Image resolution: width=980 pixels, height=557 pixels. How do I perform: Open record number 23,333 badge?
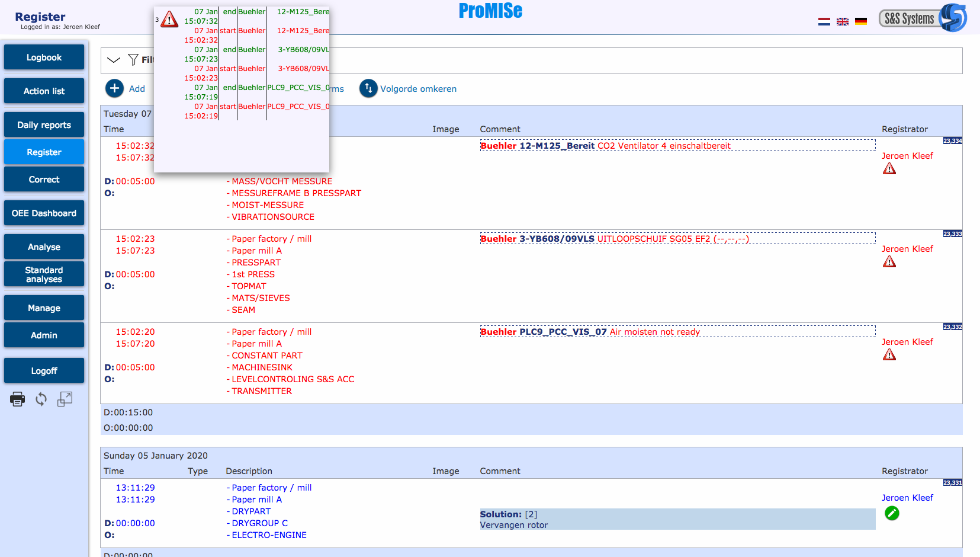click(952, 234)
